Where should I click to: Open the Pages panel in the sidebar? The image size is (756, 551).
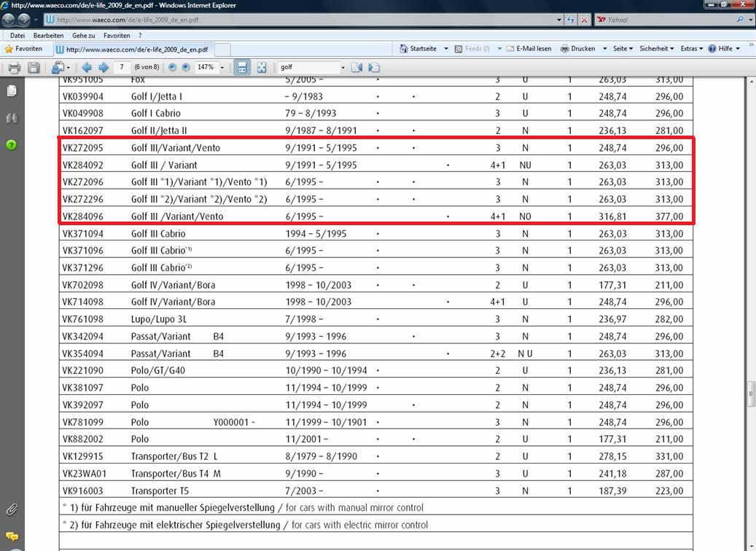click(x=12, y=91)
